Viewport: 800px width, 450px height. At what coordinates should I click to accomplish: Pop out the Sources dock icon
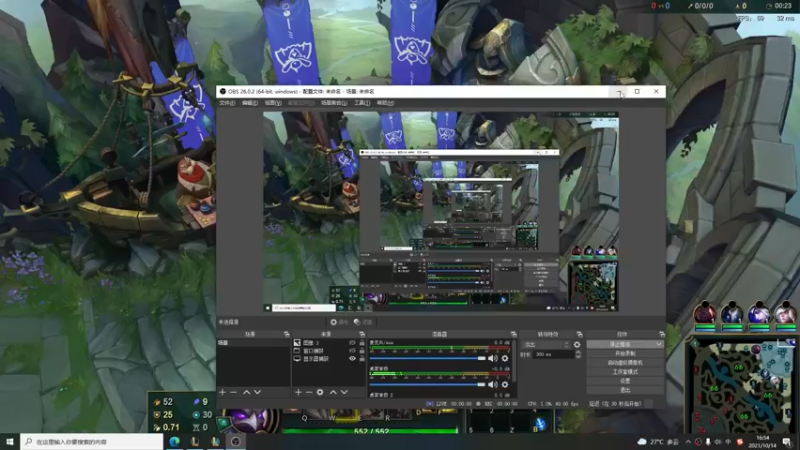(x=362, y=335)
